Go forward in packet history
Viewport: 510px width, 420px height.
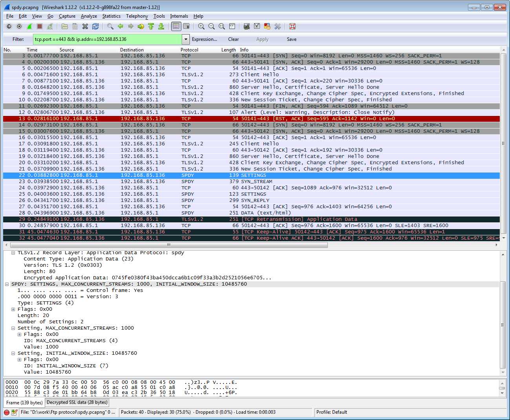click(131, 26)
